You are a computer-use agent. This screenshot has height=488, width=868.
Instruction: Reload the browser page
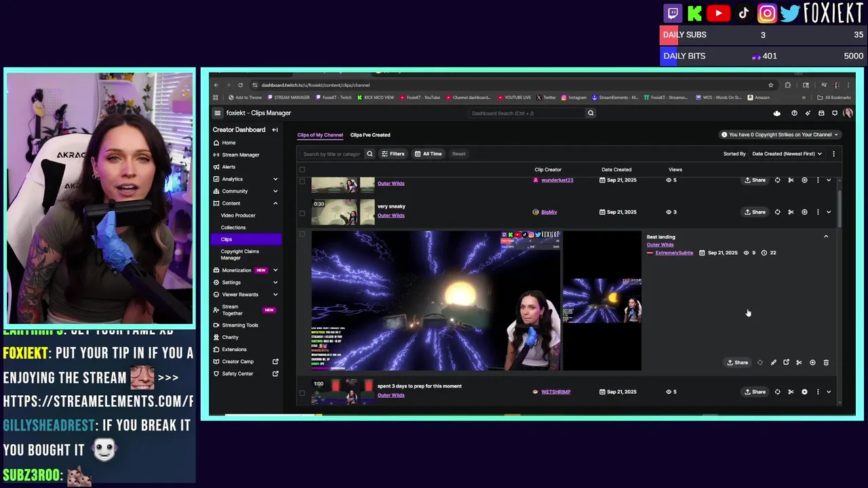240,85
